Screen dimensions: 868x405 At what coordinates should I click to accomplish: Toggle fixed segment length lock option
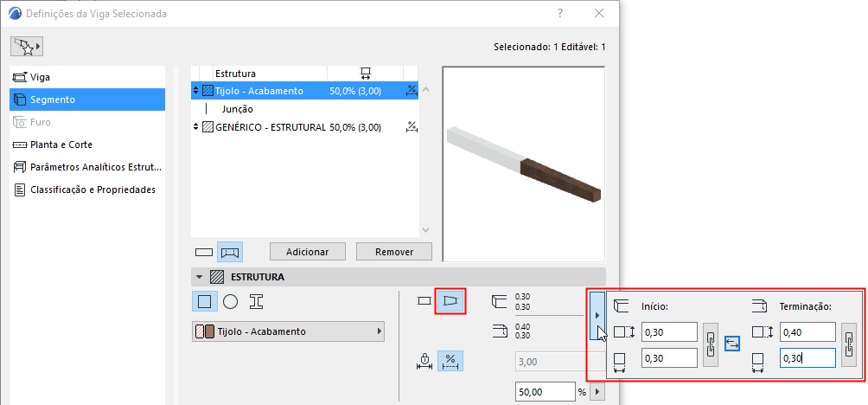point(424,362)
